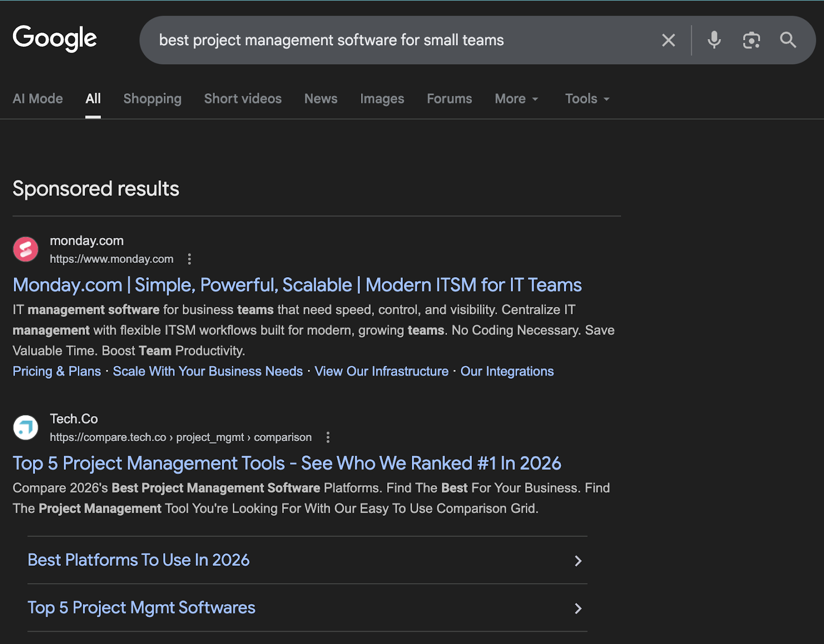Viewport: 824px width, 644px height.
Task: Click chevron beside Top 5 Project Mgmt Softwares
Action: click(578, 608)
